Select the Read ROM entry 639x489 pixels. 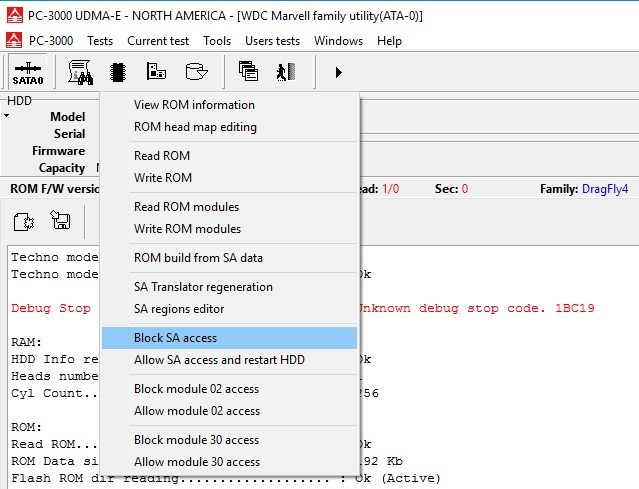point(229,156)
